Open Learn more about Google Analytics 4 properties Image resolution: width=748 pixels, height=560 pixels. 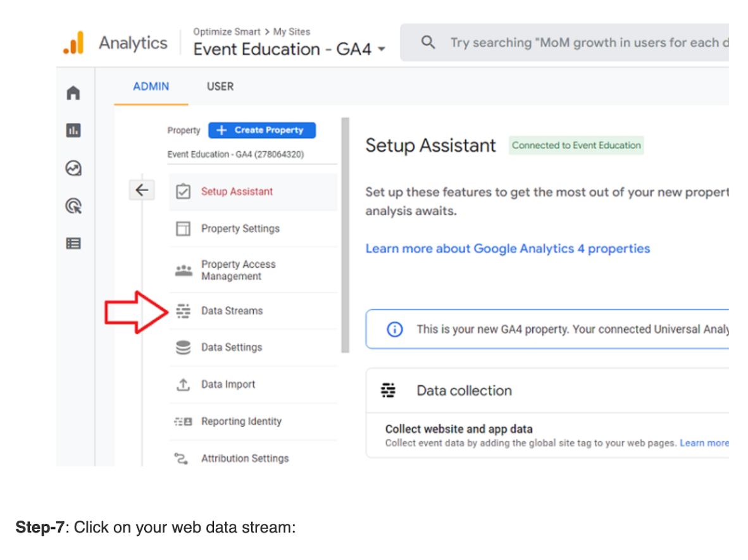pos(508,249)
